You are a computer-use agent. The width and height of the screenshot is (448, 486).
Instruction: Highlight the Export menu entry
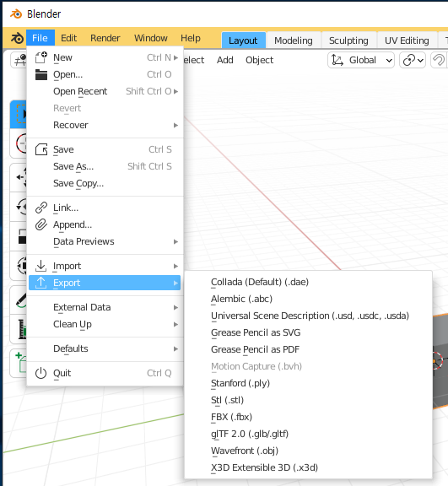pyautogui.click(x=105, y=283)
